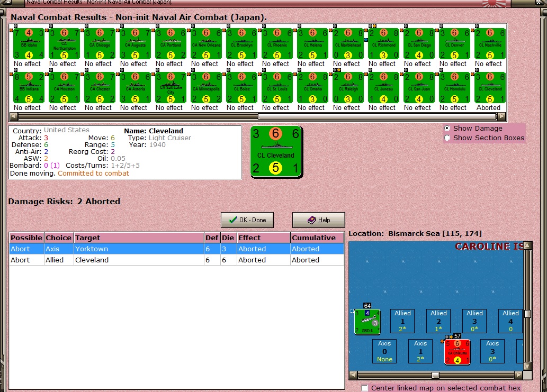Screen dimensions: 547x392
Task: Click the map horizontal scrollbar left arrow
Action: click(x=353, y=375)
